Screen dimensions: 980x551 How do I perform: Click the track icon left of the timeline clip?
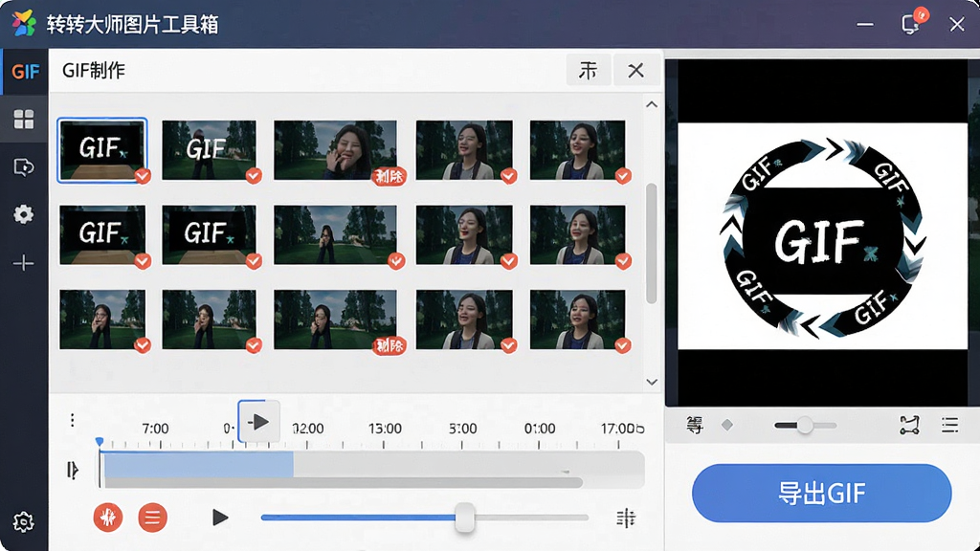click(73, 470)
